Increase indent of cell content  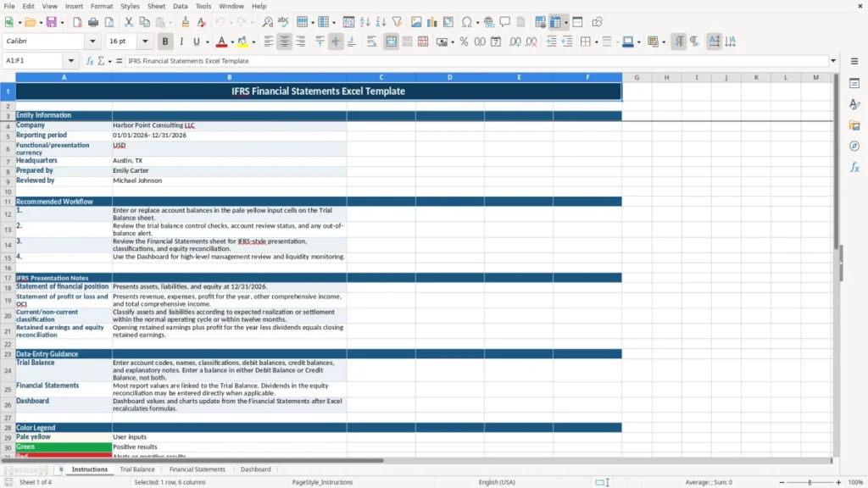[551, 42]
